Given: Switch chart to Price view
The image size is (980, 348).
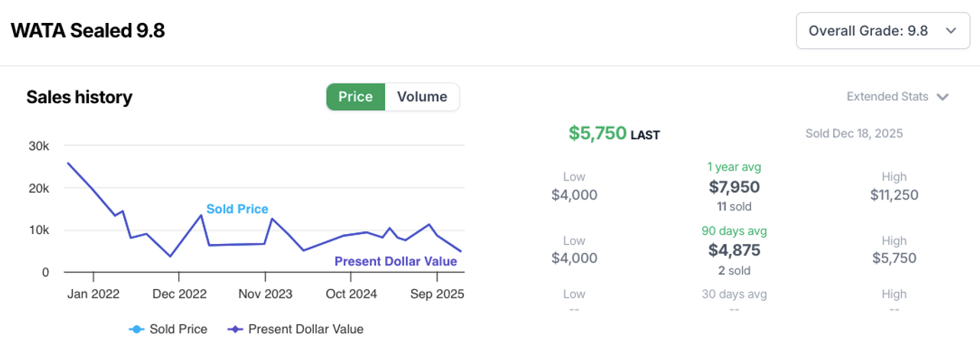Looking at the screenshot, I should 355,97.
